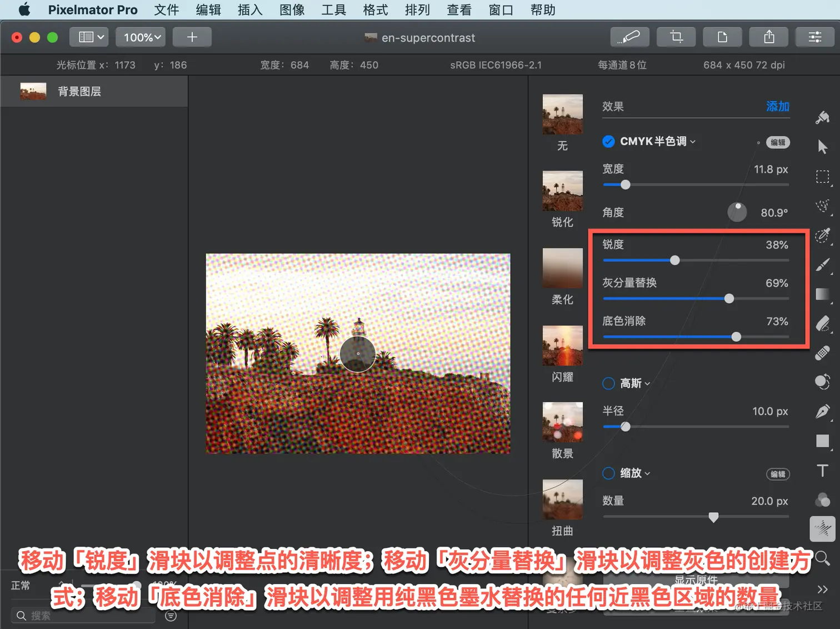This screenshot has width=840, height=629.
Task: Expand the 高斯 effect dropdown
Action: pyautogui.click(x=647, y=383)
